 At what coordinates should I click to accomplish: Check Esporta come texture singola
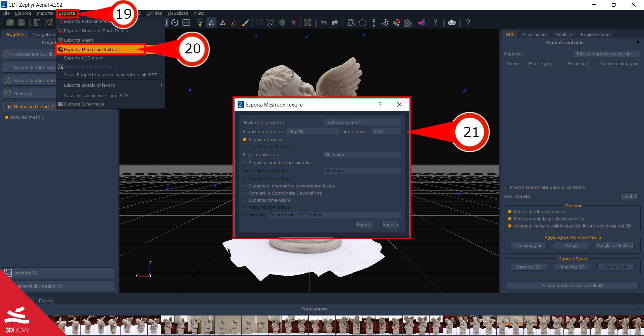click(x=245, y=163)
